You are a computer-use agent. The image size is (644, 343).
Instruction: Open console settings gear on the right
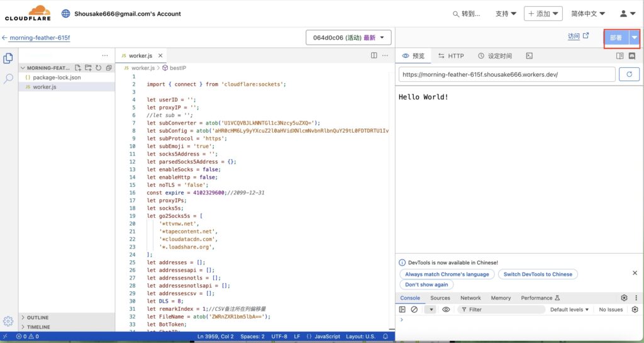click(635, 309)
